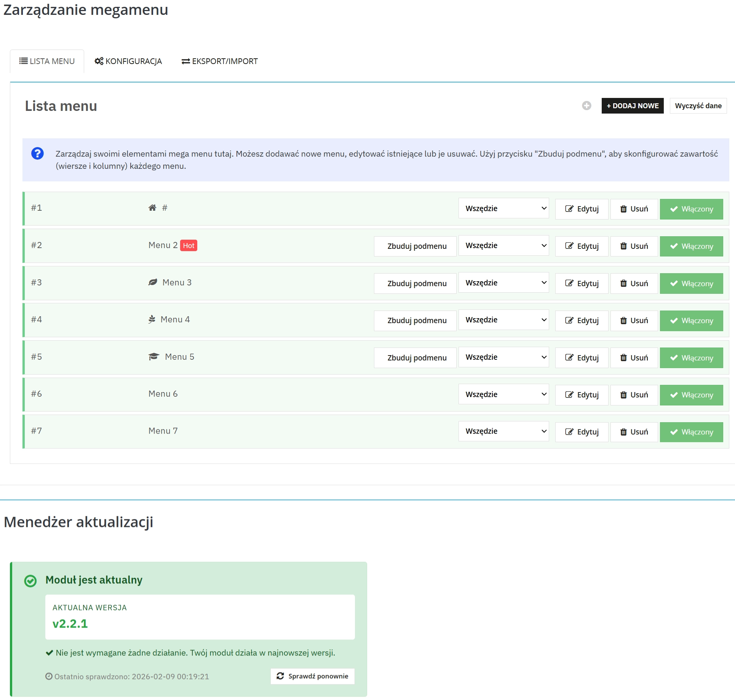Open the Wszędzie dropdown for Menu 4
This screenshot has width=735, height=700.
point(503,320)
